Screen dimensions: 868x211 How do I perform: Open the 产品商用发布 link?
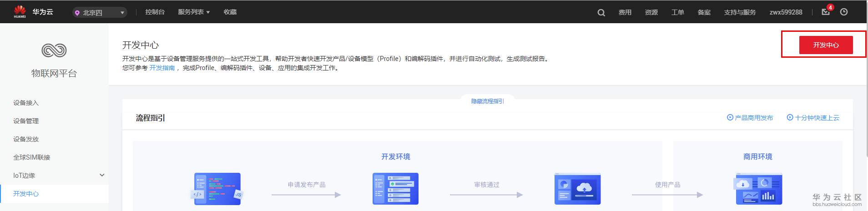(x=754, y=117)
